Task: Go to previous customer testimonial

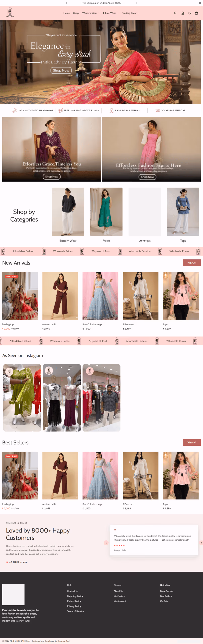Action: pyautogui.click(x=106, y=543)
